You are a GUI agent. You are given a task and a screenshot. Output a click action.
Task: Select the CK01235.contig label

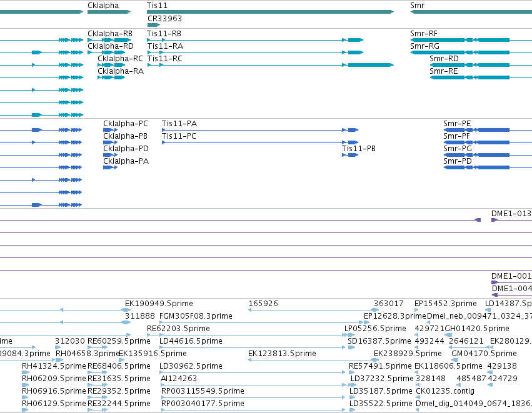(x=445, y=391)
